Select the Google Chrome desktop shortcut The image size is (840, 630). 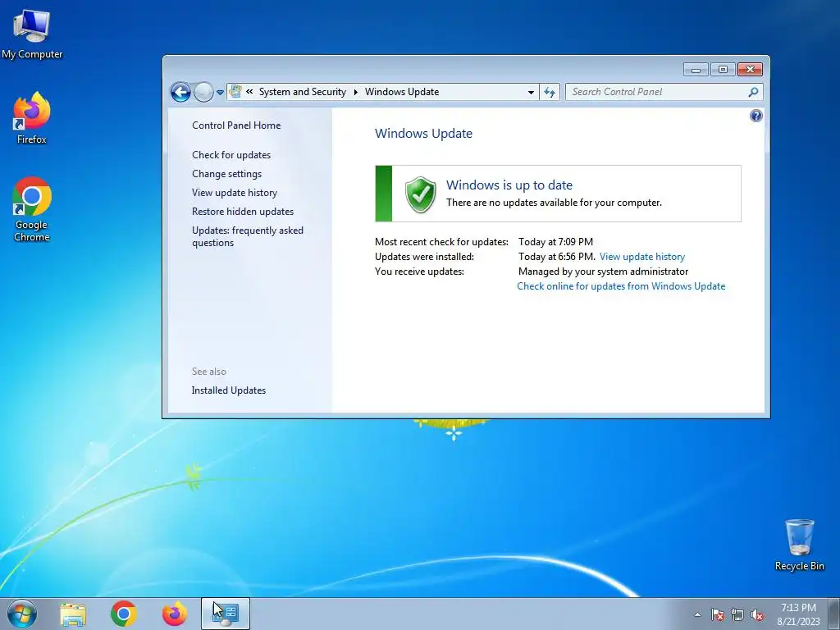(x=32, y=209)
